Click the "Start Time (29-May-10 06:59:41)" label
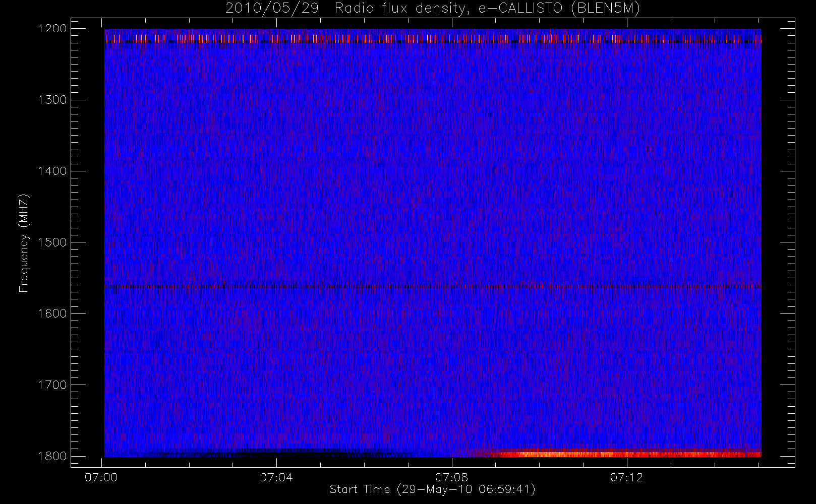 pyautogui.click(x=432, y=489)
